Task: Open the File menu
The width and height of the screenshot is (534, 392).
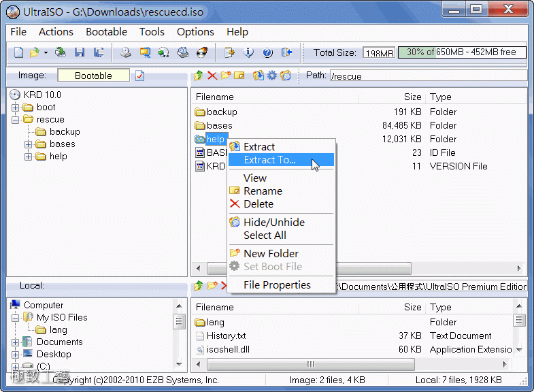Action: (18, 32)
